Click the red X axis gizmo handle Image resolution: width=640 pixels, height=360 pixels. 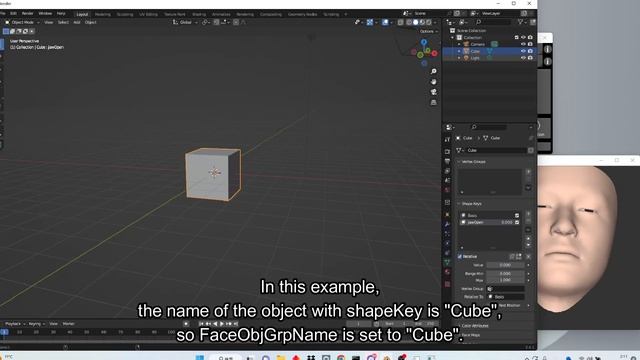434,53
